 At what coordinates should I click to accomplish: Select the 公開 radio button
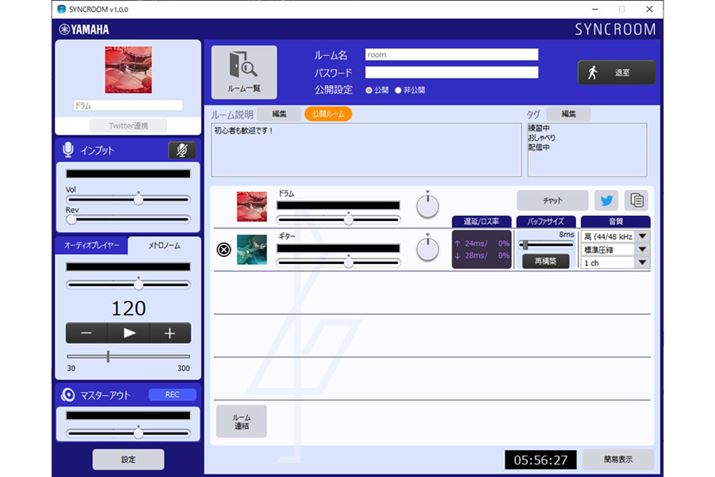point(369,90)
